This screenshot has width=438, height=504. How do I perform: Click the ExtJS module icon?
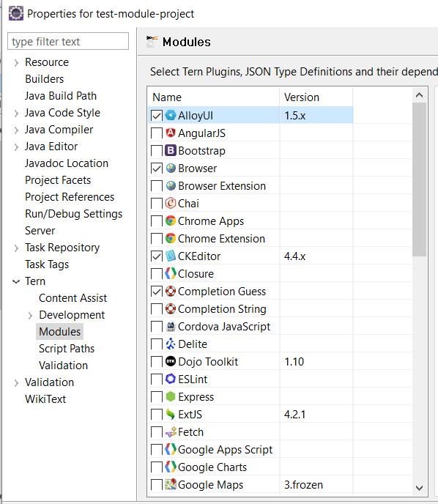tap(171, 414)
